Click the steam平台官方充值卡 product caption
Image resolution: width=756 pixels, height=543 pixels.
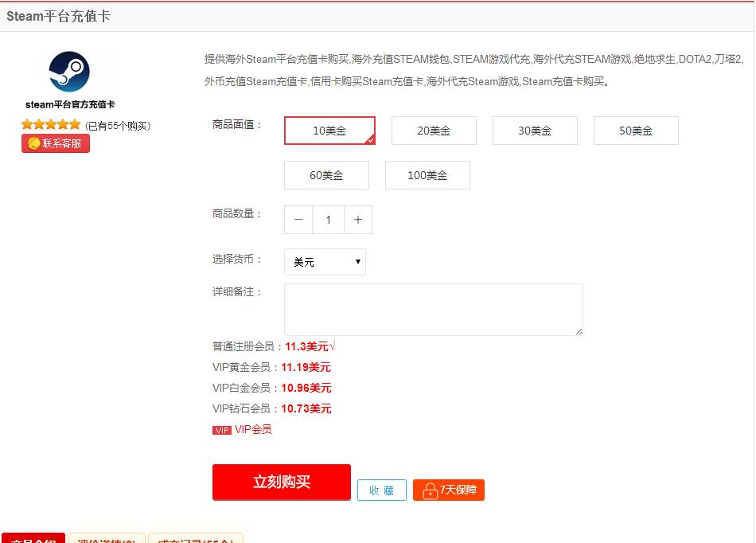70,104
